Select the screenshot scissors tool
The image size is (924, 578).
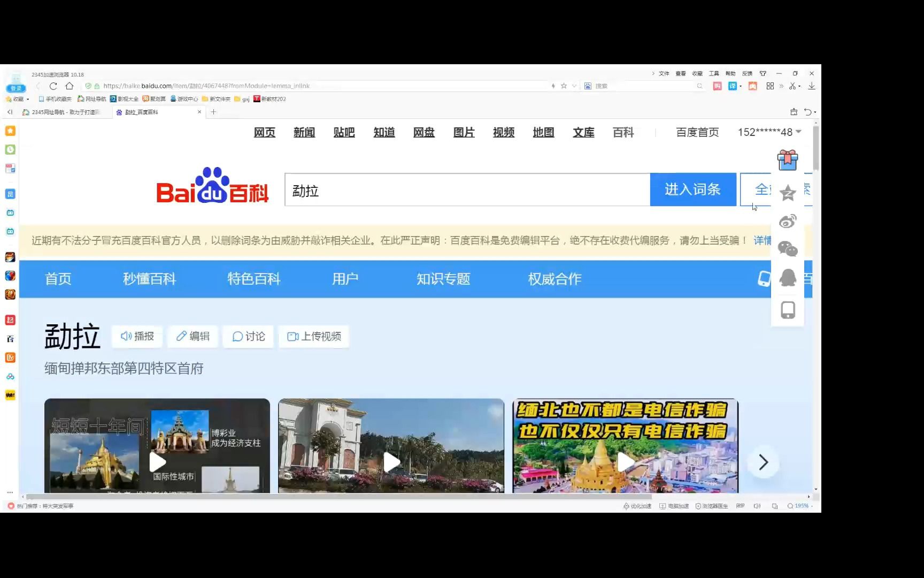coord(792,86)
